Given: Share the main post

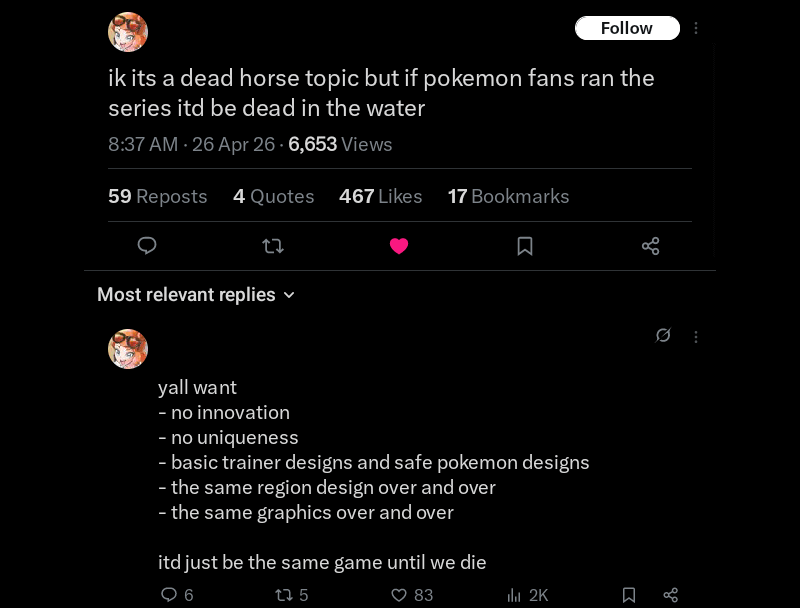Looking at the screenshot, I should click(x=651, y=246).
